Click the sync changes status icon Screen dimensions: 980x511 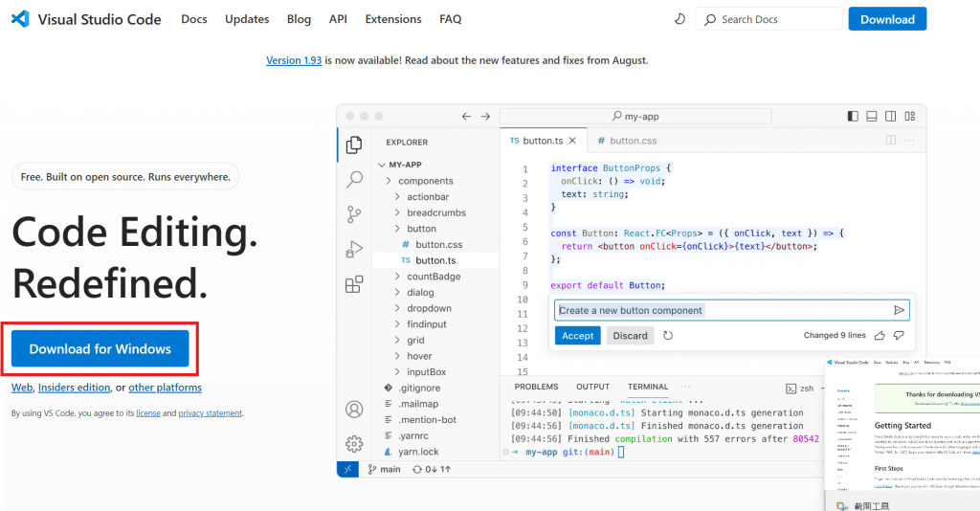pos(432,469)
